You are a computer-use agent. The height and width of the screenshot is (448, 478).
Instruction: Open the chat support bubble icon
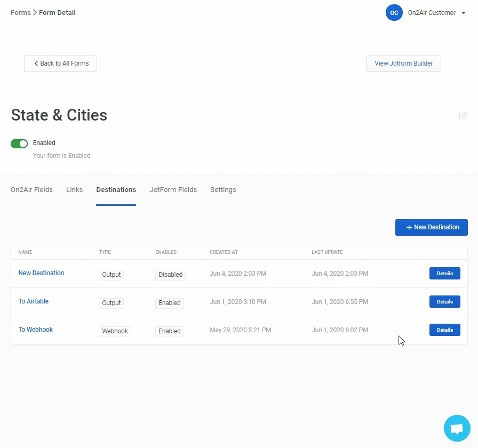point(457,428)
